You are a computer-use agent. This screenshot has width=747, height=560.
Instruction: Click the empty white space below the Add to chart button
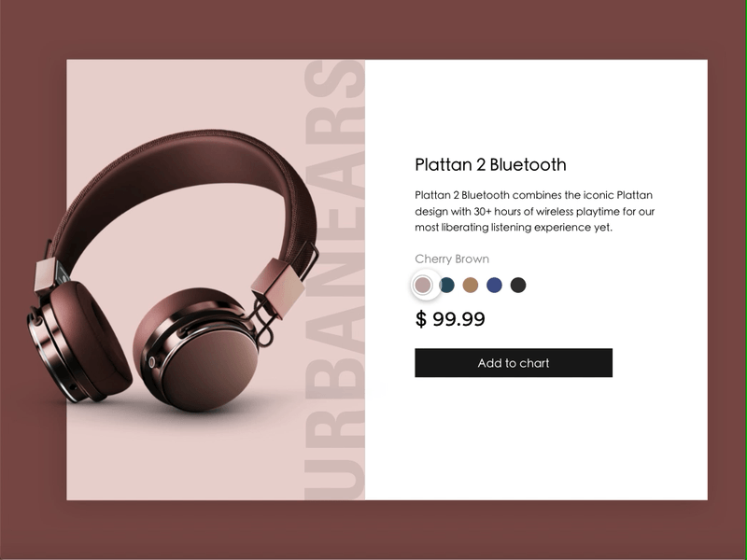pyautogui.click(x=536, y=438)
